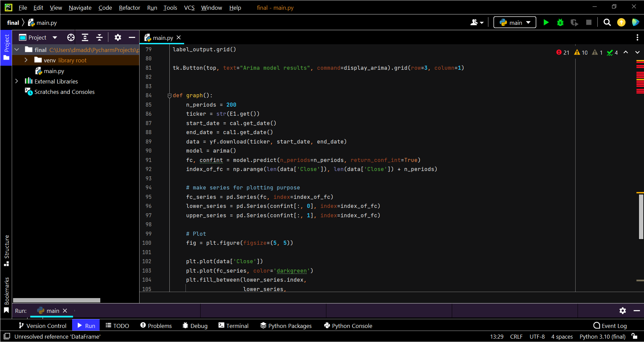Start debugging with the green bug icon
Viewport: 644px width, 342px height.
click(x=560, y=22)
